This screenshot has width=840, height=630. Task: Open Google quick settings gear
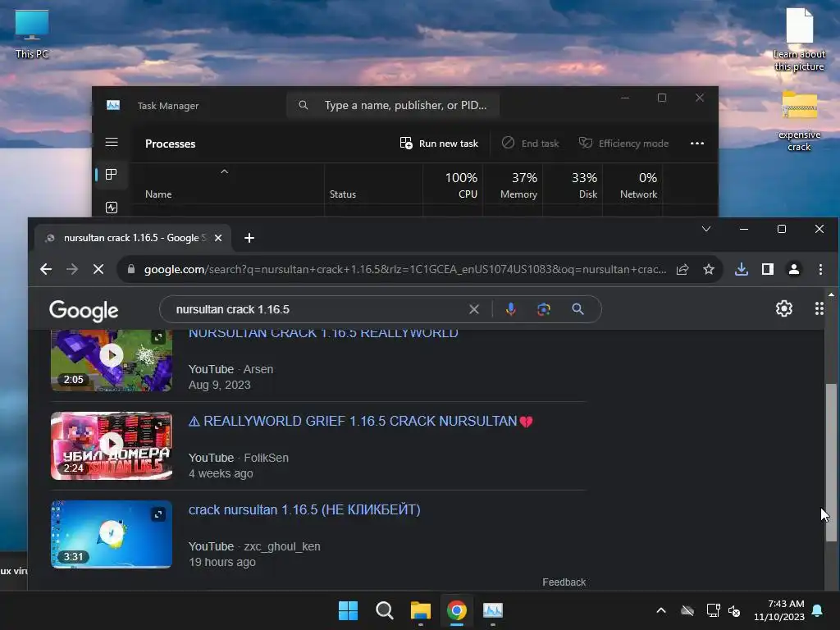tap(783, 308)
